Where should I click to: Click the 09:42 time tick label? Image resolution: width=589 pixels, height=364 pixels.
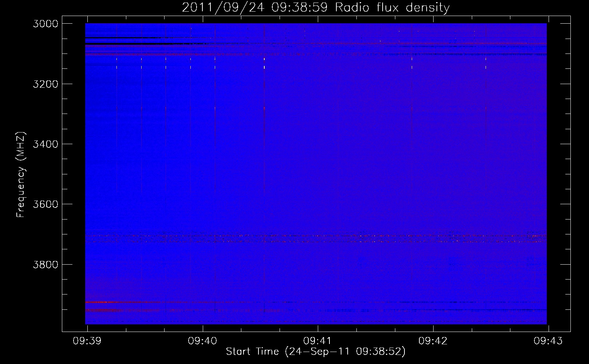[x=433, y=341]
